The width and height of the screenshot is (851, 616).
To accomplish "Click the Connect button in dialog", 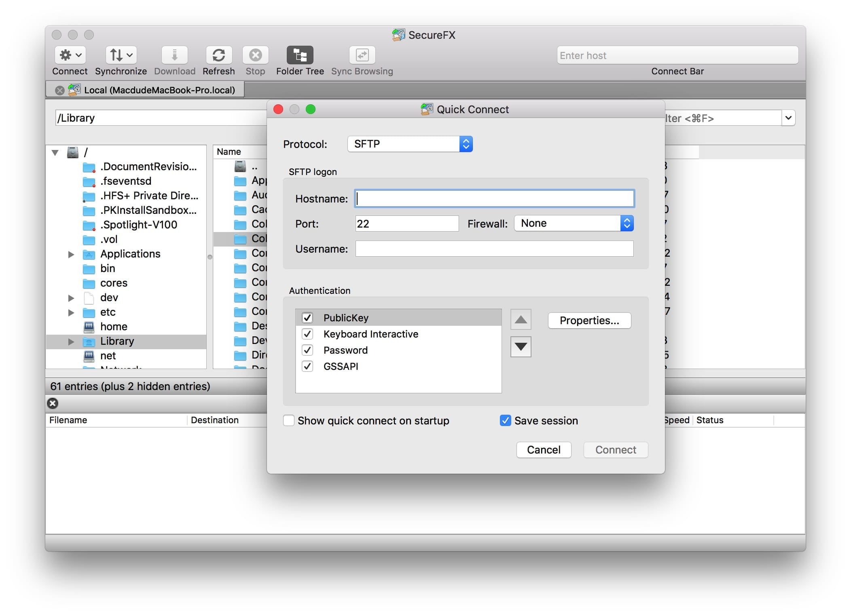I will pos(616,450).
